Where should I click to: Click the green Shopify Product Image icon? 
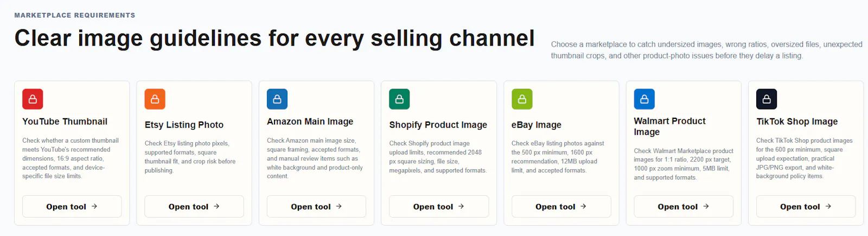click(399, 99)
